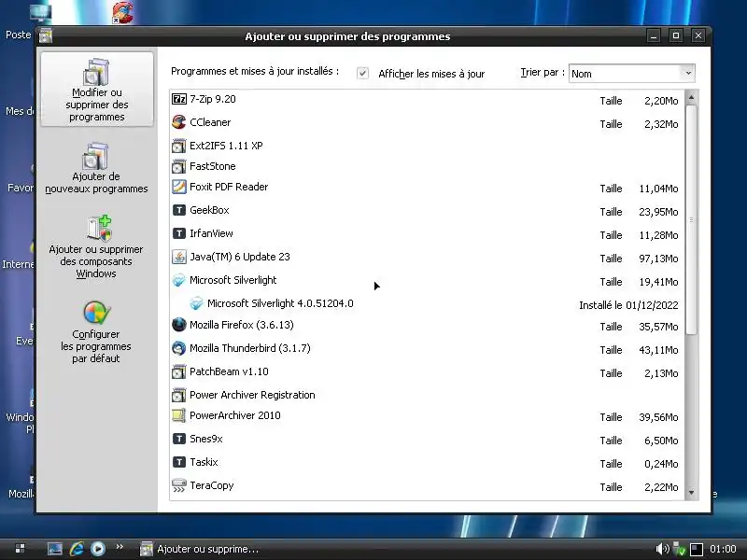The width and height of the screenshot is (747, 560).
Task: Select the Microsoft Silverlight 4.0.51204.0 update text
Action: [x=280, y=303]
